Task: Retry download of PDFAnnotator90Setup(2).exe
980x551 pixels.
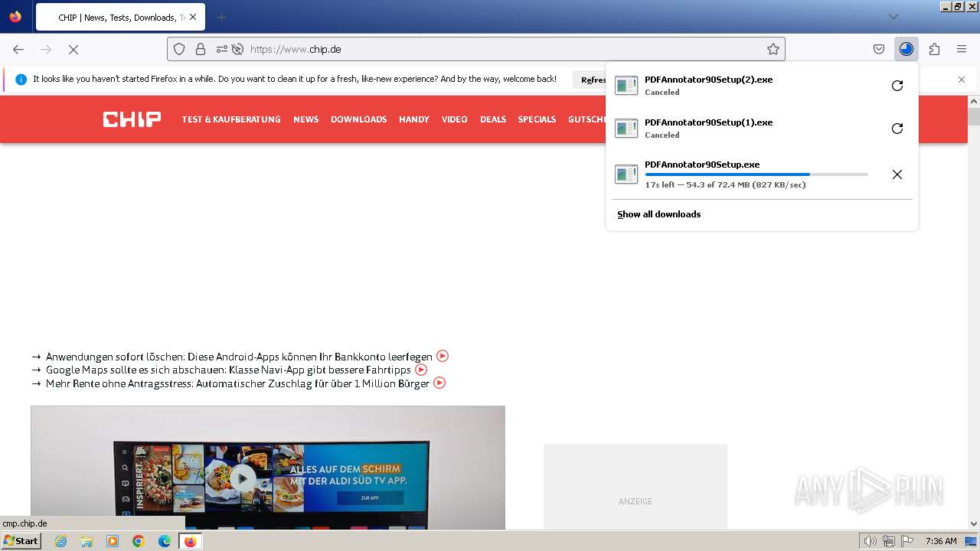Action: tap(897, 86)
